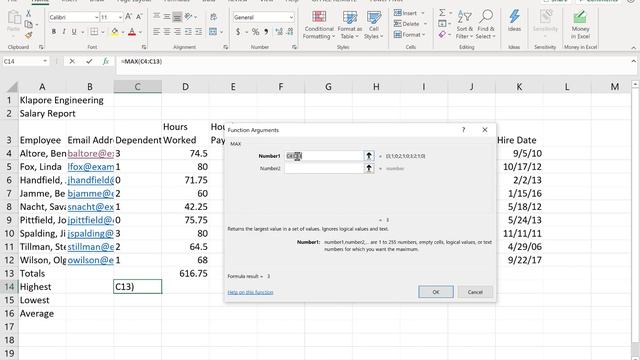Click the Fill down icon
This screenshot has height=360, width=640.
pos(442,24)
